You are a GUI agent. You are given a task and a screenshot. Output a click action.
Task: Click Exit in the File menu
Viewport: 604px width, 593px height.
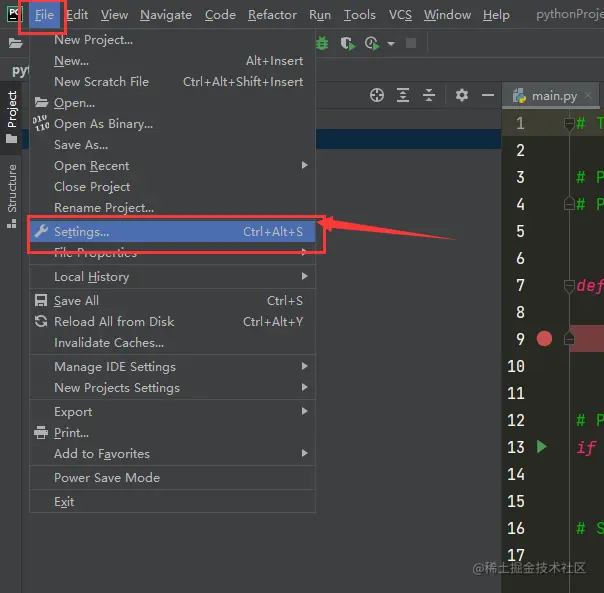[173, 502]
